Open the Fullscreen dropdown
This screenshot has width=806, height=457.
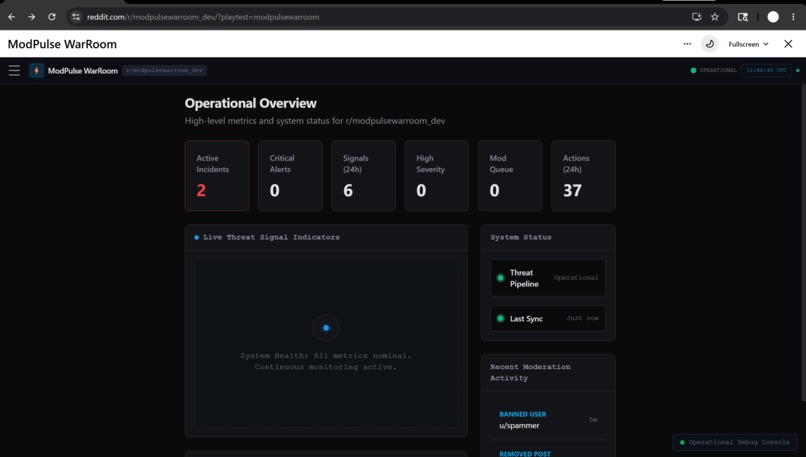[x=748, y=44]
